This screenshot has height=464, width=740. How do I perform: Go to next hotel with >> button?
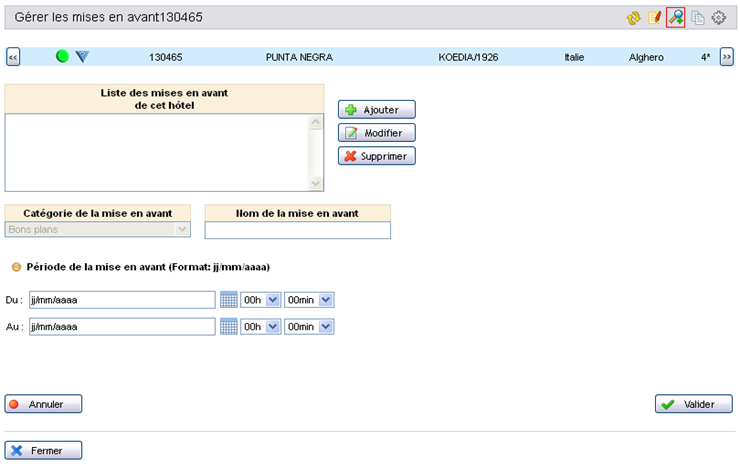click(727, 57)
